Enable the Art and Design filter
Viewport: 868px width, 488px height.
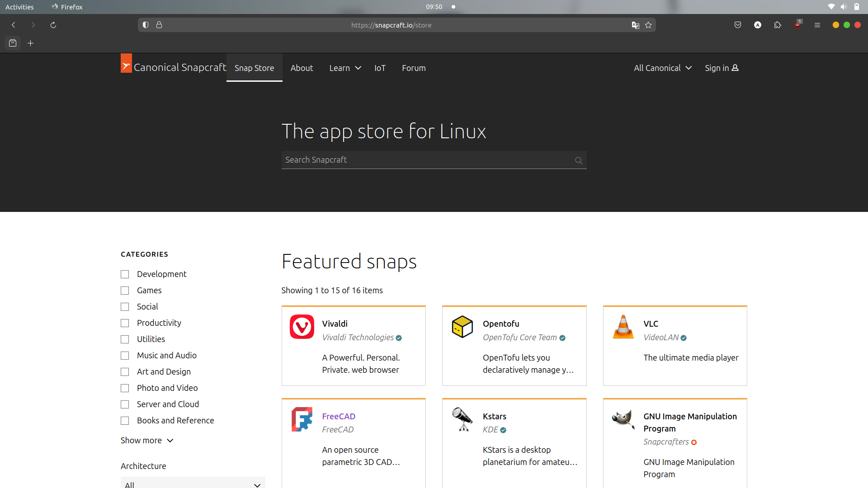pos(125,372)
